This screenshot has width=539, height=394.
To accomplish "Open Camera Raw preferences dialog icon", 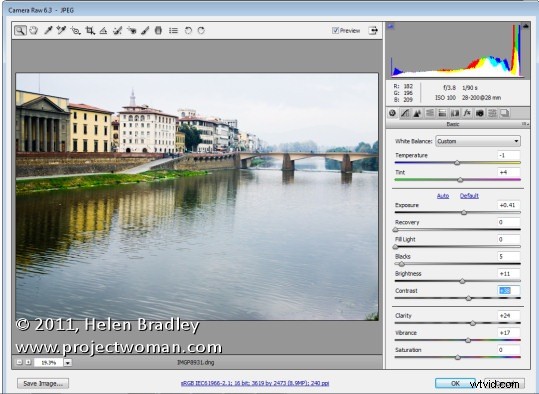I will coord(174,31).
